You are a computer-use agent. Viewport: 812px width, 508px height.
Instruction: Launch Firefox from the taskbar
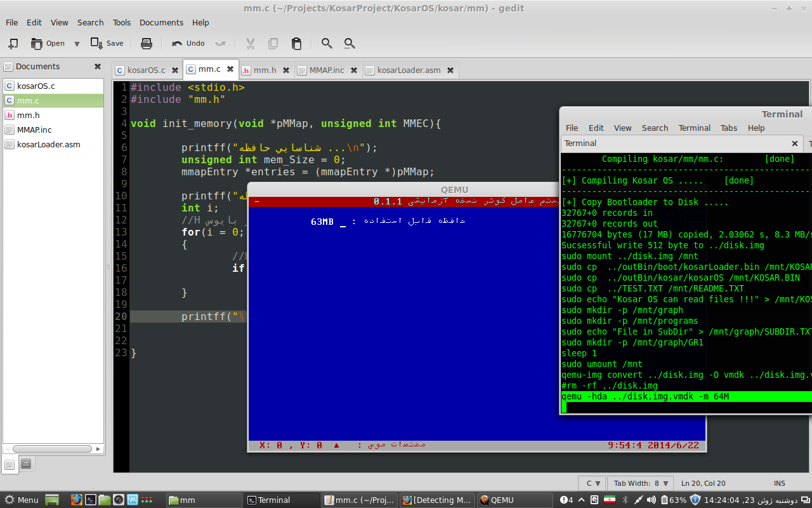pos(77,500)
